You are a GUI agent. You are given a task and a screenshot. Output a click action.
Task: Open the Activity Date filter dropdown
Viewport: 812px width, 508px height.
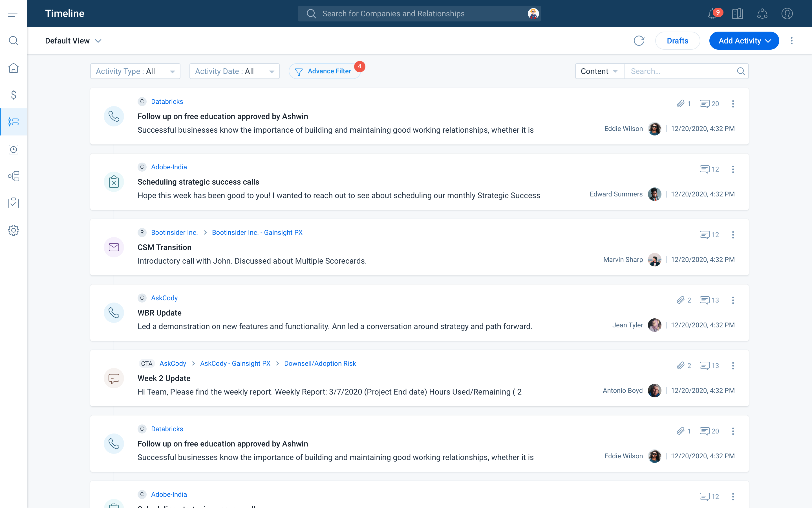235,71
